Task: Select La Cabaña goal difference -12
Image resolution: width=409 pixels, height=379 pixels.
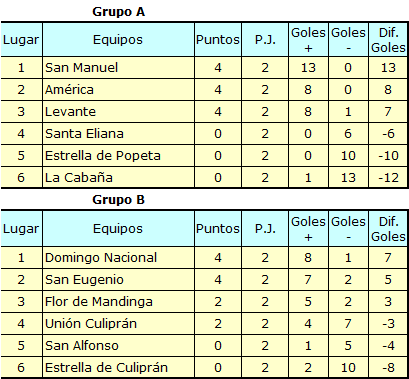Action: [388, 178]
